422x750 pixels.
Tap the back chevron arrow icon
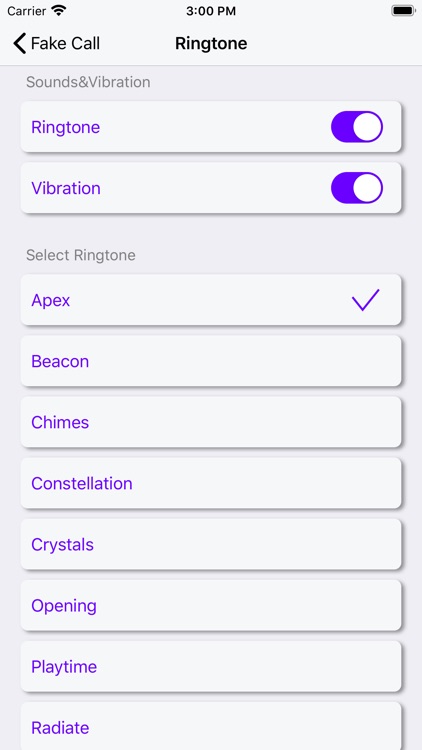point(19,43)
